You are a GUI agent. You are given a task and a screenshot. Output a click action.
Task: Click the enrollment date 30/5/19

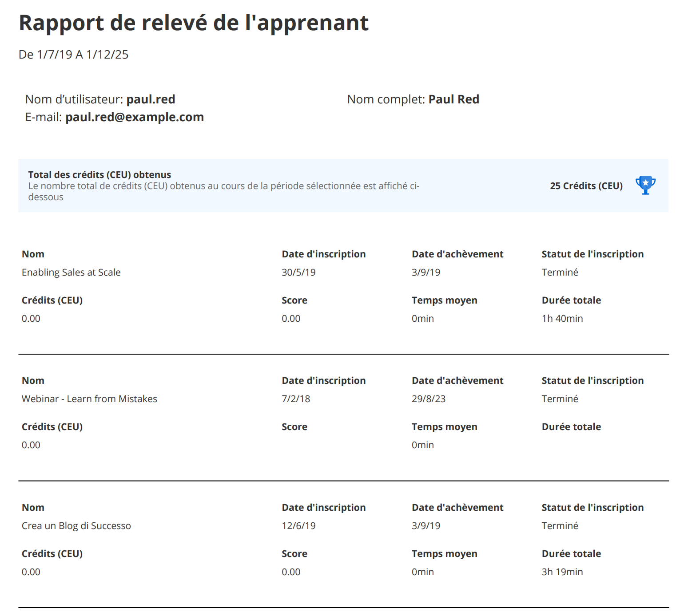pos(298,272)
